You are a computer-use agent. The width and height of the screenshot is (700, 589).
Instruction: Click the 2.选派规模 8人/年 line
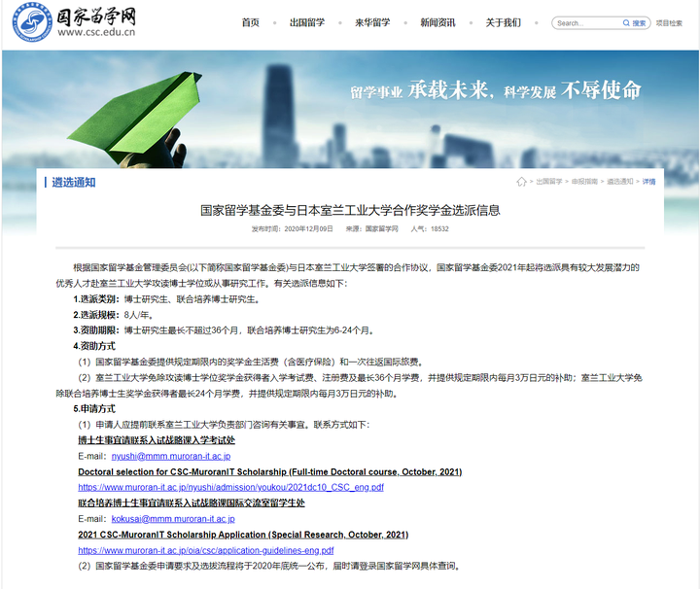[114, 315]
